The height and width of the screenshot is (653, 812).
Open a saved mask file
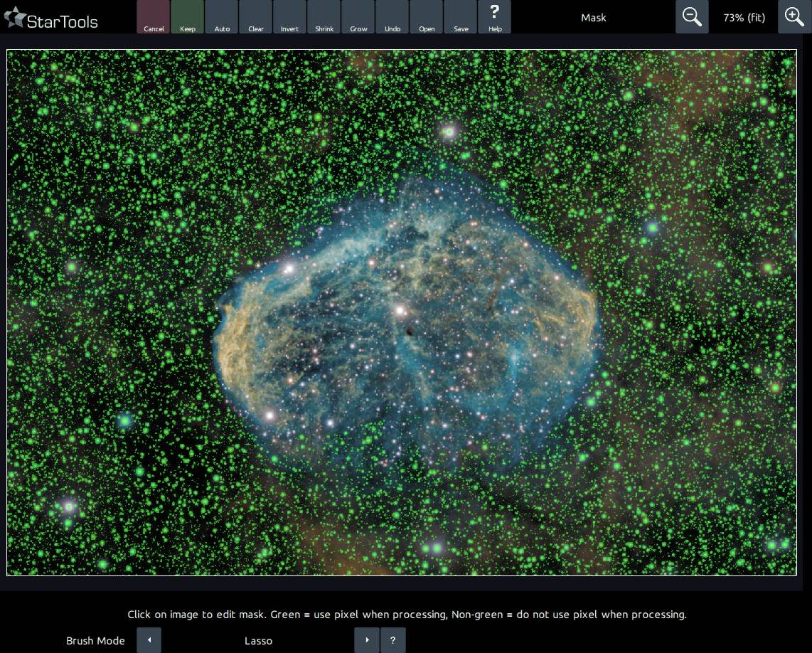(427, 17)
